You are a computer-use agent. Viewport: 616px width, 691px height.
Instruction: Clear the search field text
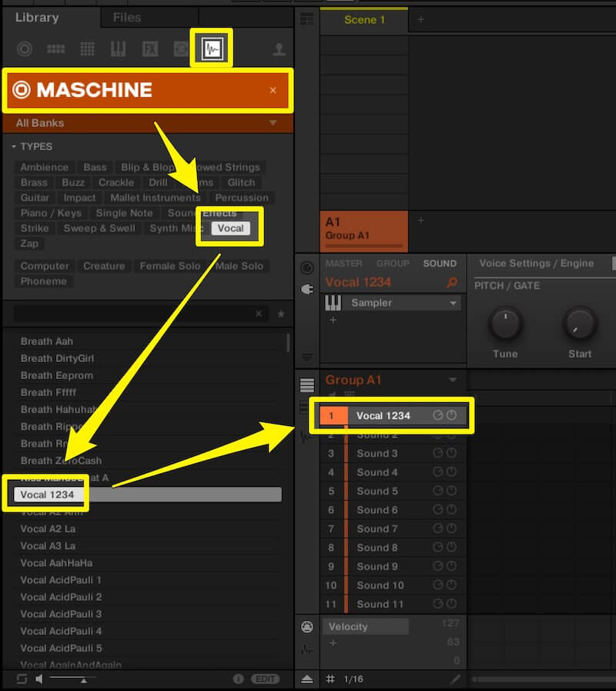[x=259, y=314]
